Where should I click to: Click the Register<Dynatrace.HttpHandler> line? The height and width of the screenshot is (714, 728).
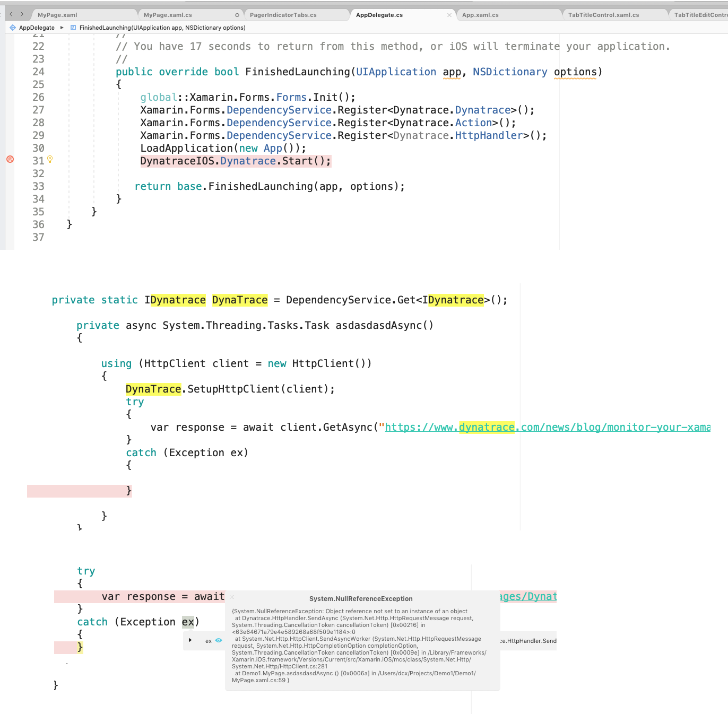(343, 136)
